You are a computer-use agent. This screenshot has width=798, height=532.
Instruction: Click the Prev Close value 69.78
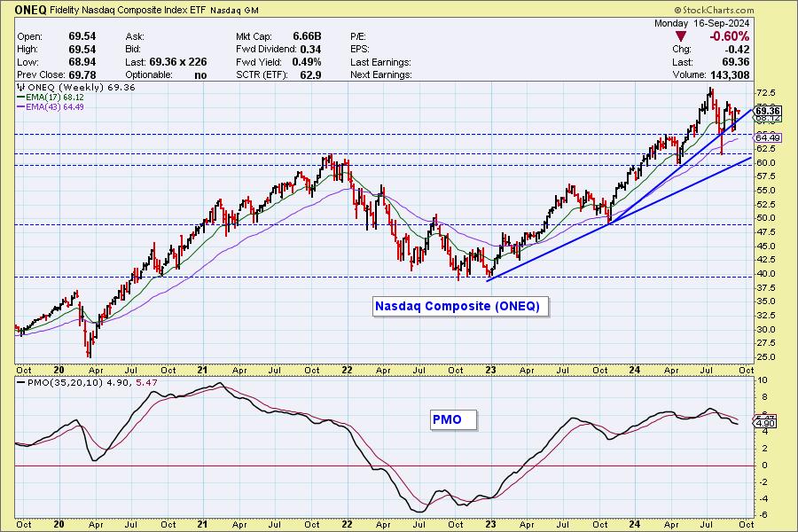82,74
